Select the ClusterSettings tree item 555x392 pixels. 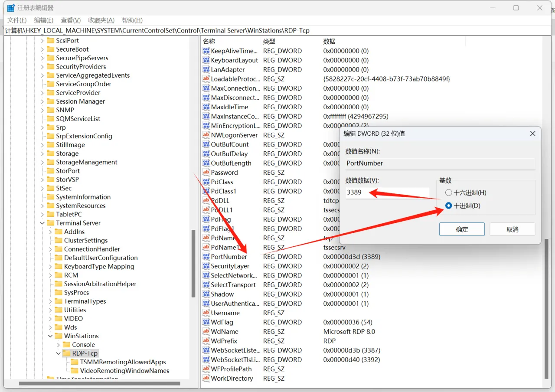pyautogui.click(x=86, y=240)
